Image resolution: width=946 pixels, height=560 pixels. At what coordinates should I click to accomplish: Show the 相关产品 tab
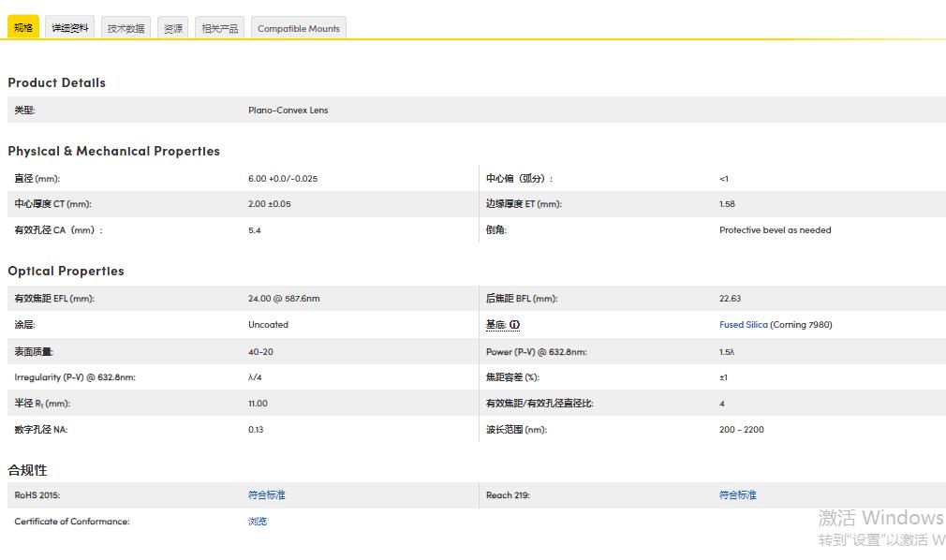click(220, 28)
